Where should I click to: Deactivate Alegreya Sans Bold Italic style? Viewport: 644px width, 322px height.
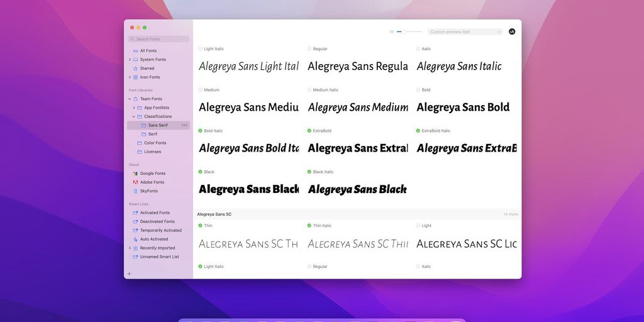pyautogui.click(x=201, y=131)
